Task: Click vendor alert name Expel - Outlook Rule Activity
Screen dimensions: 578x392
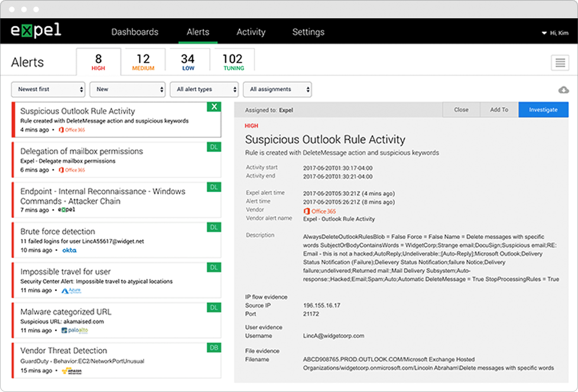Action: point(339,219)
